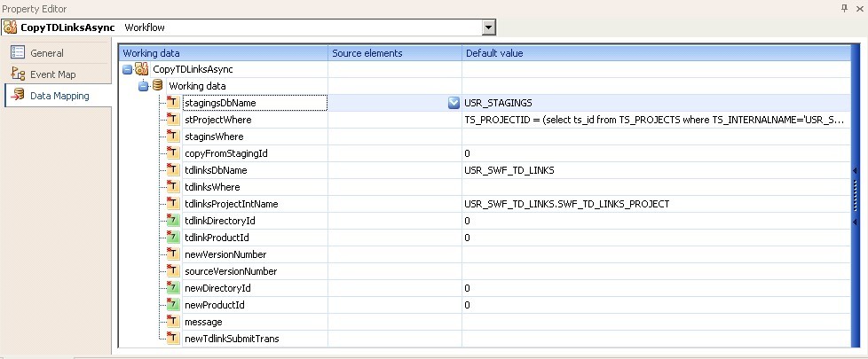
Task: Click the text icon for stProjectWhere
Action: 173,120
